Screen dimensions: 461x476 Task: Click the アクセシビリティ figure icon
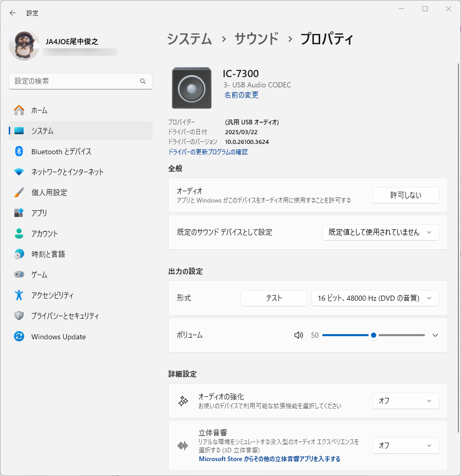[19, 295]
